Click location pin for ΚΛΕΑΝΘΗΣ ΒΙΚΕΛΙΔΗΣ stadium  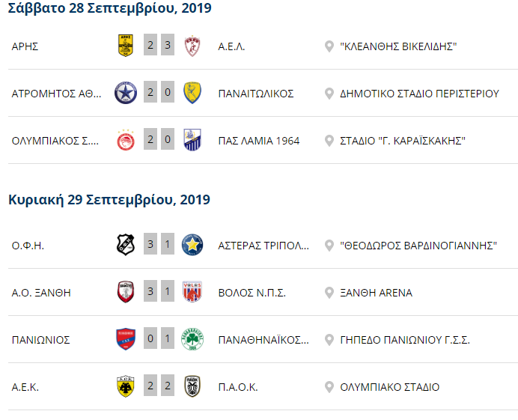tap(329, 46)
